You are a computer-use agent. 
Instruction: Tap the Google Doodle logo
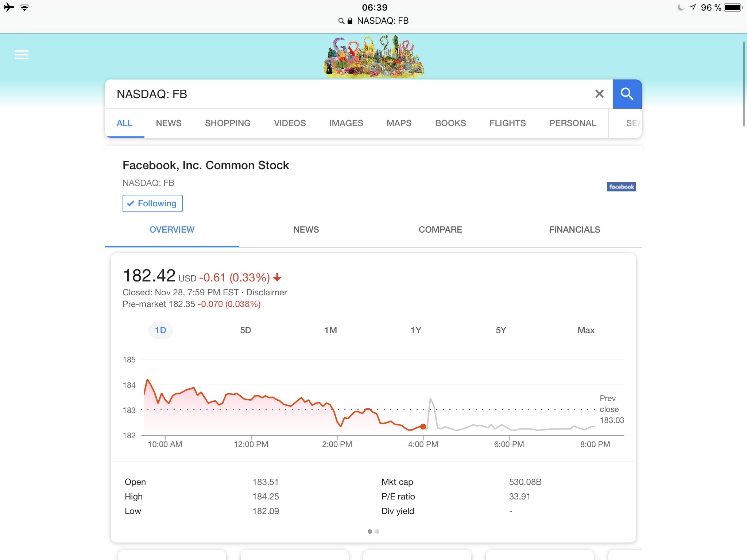coord(373,57)
